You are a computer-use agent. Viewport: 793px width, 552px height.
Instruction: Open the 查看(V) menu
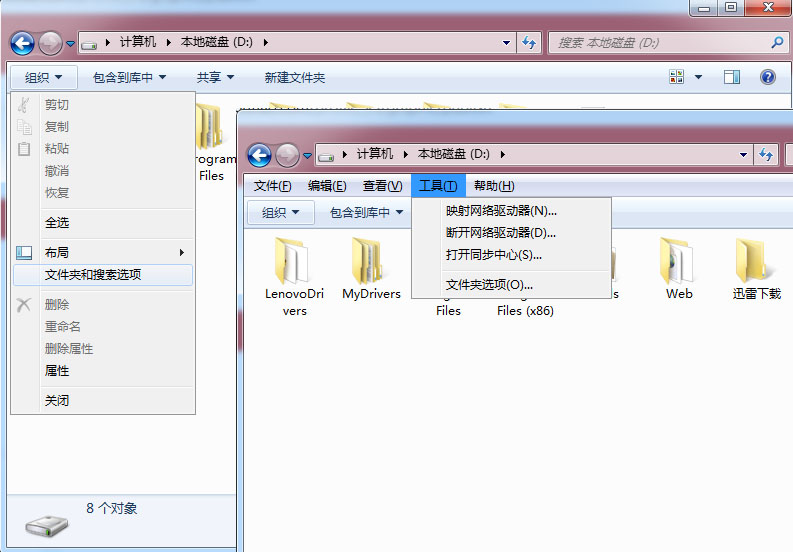click(382, 186)
